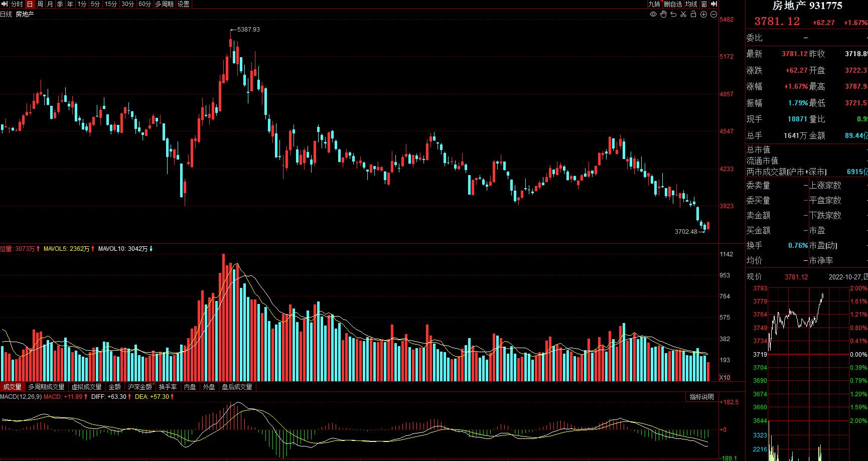Click the 3702.48 low price marker
Screen dimensions: 868x461
click(686, 232)
